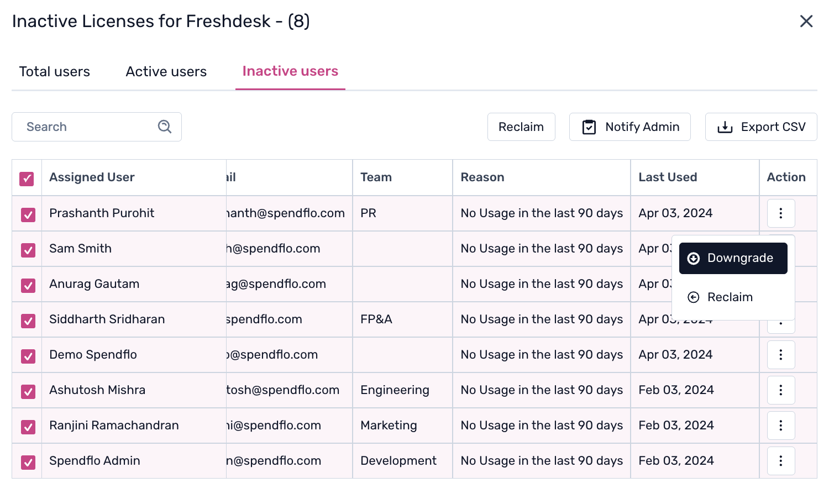Click the magnifier icon in the search box
Screen dimensions: 829x504
coord(165,127)
